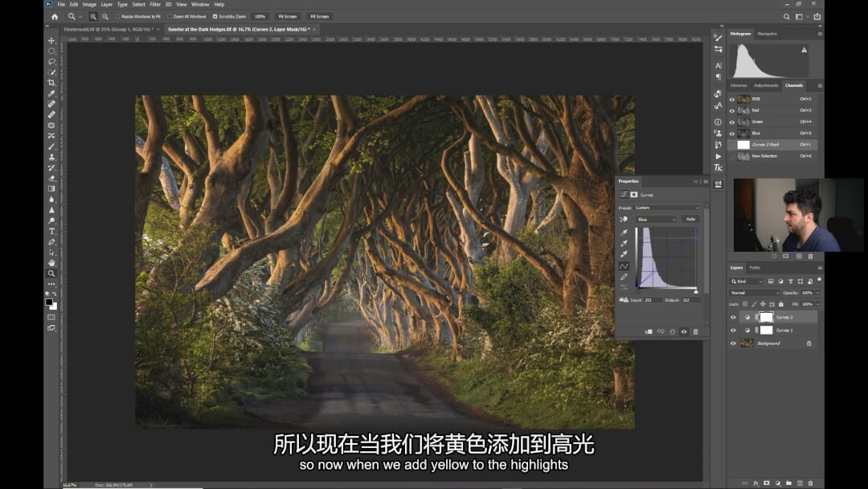
Task: Select the Elliptical Marquee tool
Action: pos(51,51)
